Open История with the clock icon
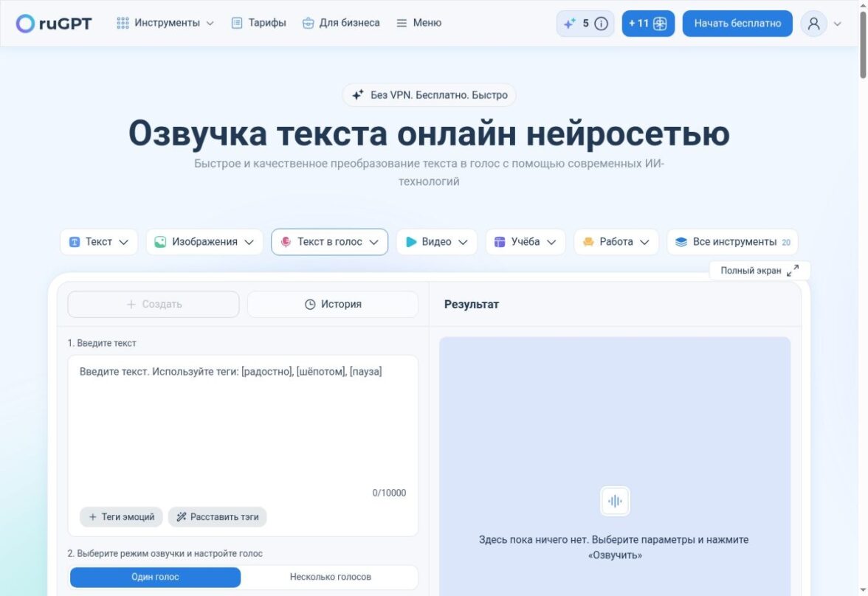This screenshot has height=596, width=868. (333, 305)
